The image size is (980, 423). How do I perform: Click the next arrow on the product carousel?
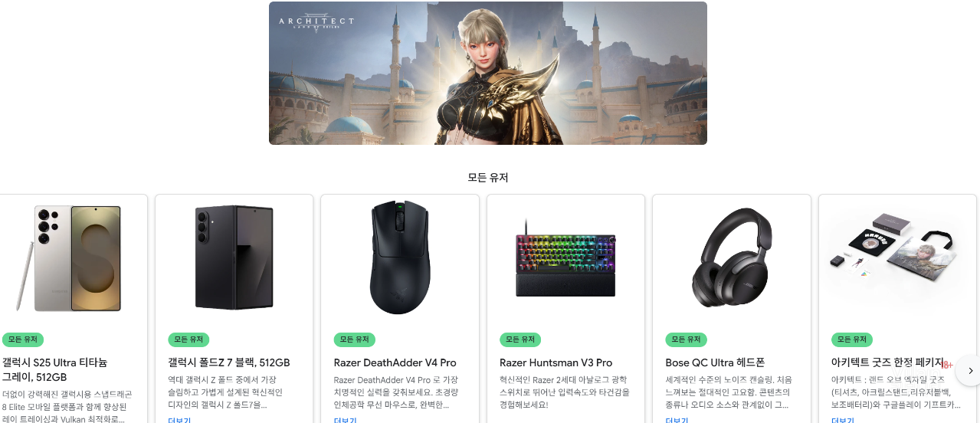tap(970, 371)
